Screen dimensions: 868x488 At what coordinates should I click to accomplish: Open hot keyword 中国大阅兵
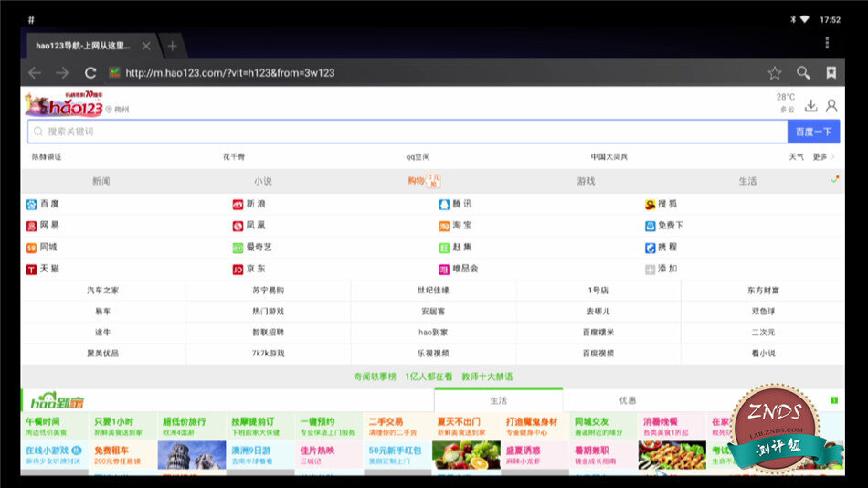609,157
